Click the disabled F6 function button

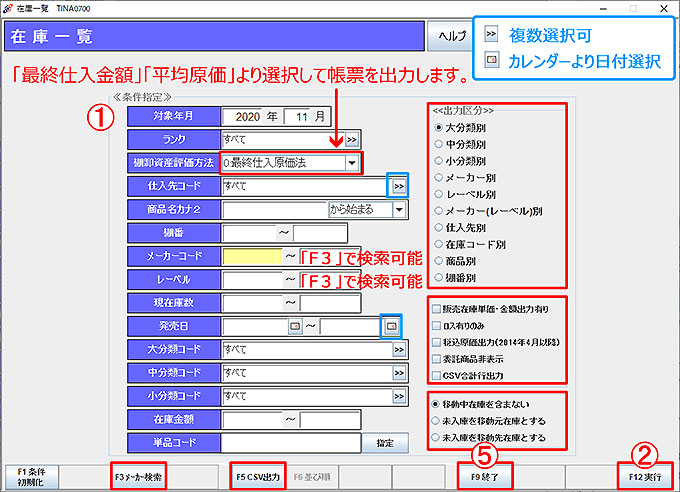click(x=312, y=477)
